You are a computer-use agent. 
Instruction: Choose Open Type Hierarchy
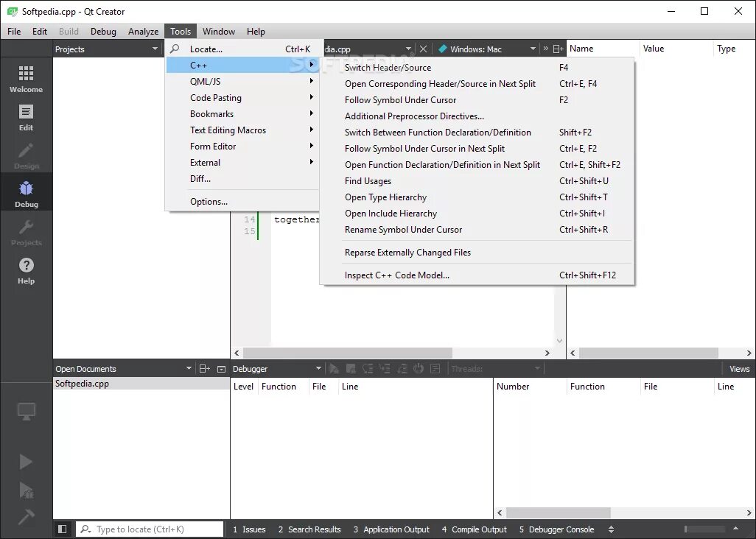pyautogui.click(x=477, y=197)
